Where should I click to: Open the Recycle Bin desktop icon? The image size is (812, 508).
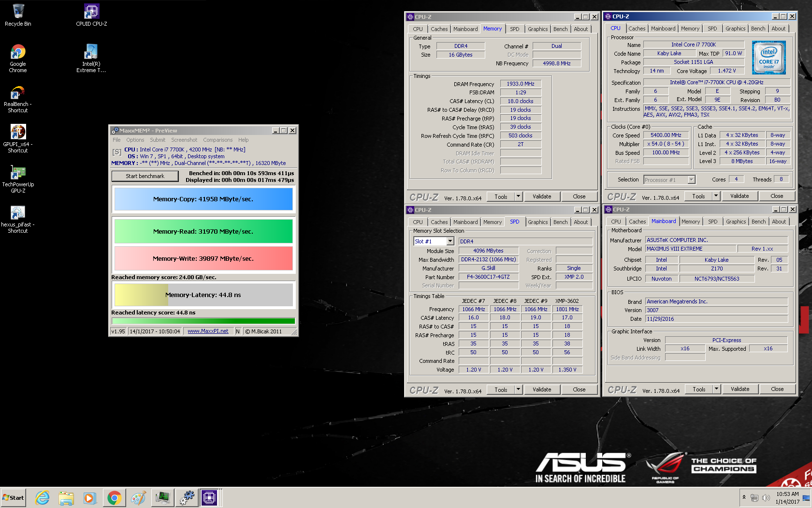(18, 15)
